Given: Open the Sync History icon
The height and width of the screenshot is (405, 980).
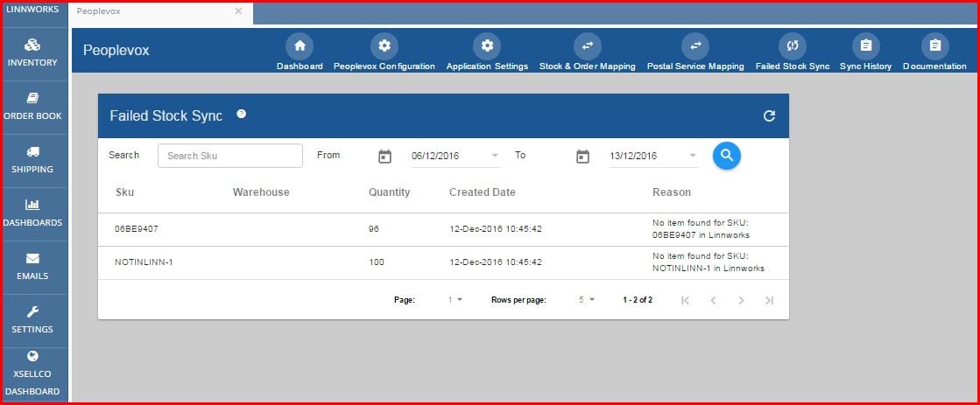Looking at the screenshot, I should [865, 46].
